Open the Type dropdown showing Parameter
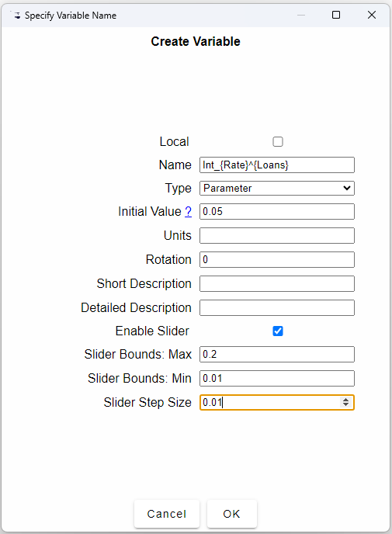Image resolution: width=392 pixels, height=534 pixels. 277,188
